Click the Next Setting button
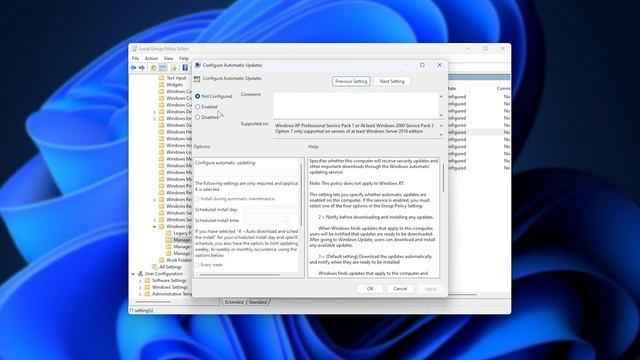Viewport: 640px width, 360px height. 392,82
